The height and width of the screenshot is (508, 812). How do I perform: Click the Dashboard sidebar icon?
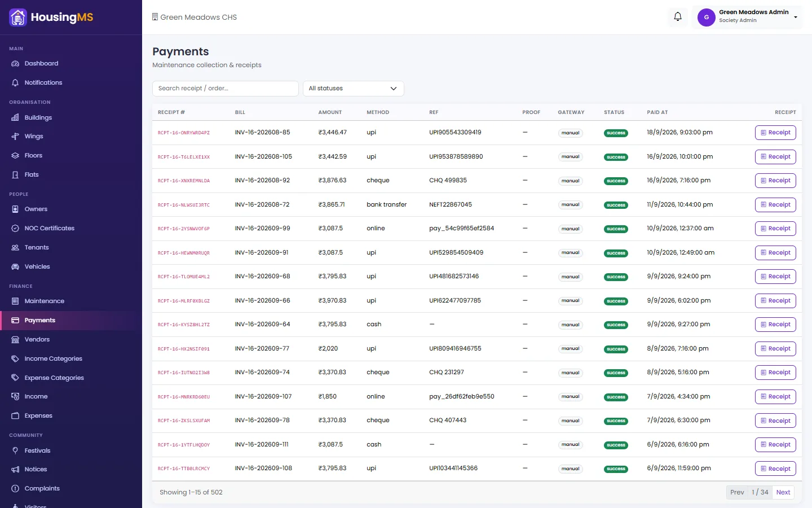(x=15, y=64)
